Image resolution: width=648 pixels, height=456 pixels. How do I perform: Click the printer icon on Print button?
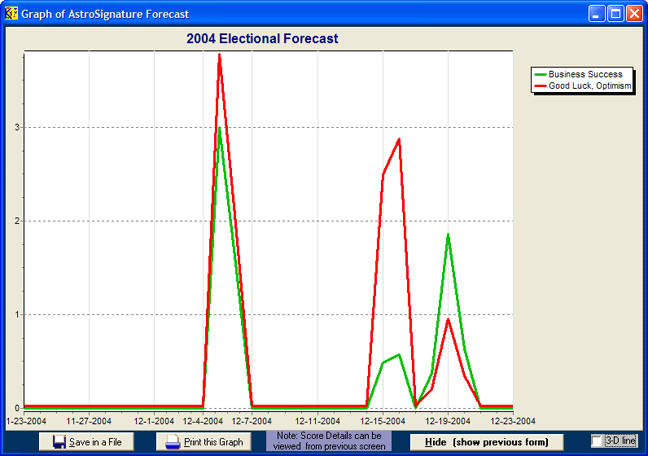(172, 442)
